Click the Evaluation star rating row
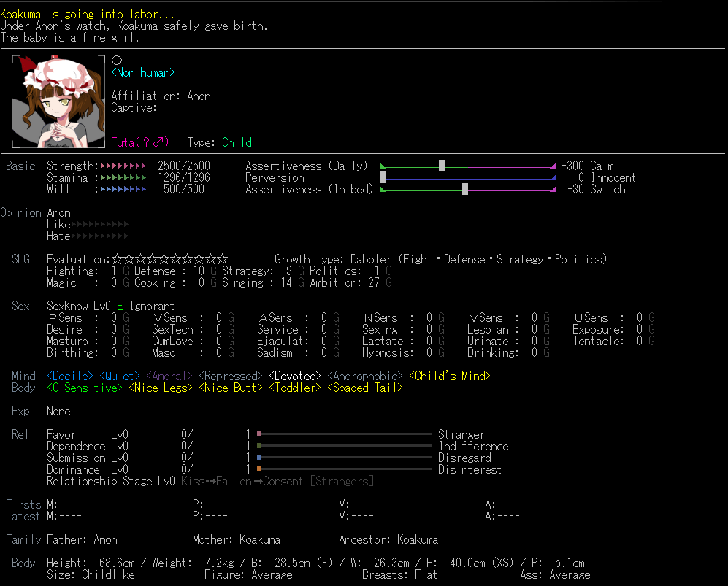This screenshot has width=728, height=586. pos(169,260)
